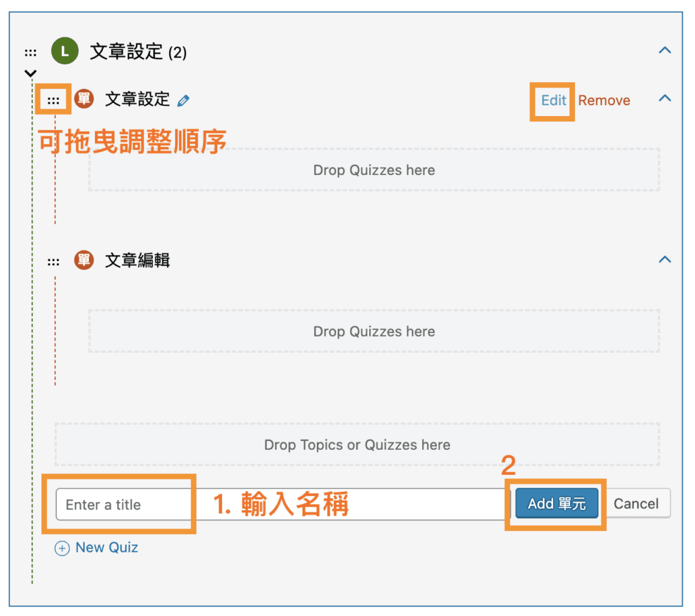695x616 pixels.
Task: Click the small downward chevron under the lesson handle
Action: (30, 73)
